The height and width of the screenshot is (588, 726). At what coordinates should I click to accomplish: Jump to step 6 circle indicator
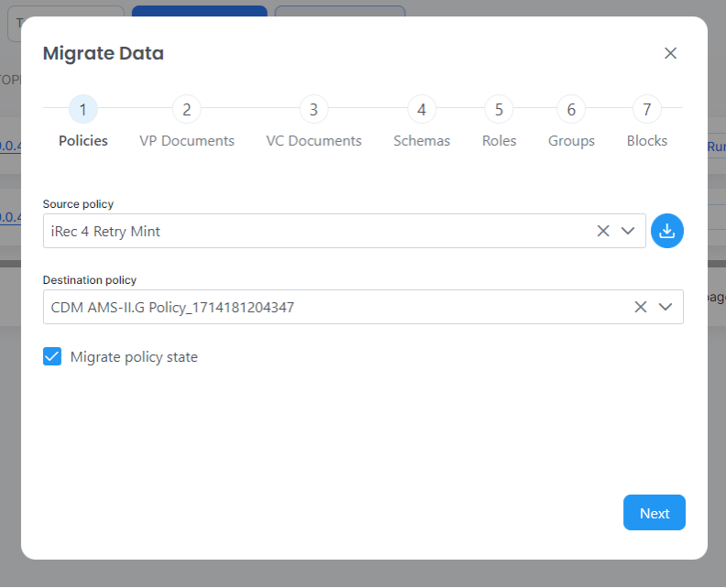tap(571, 110)
